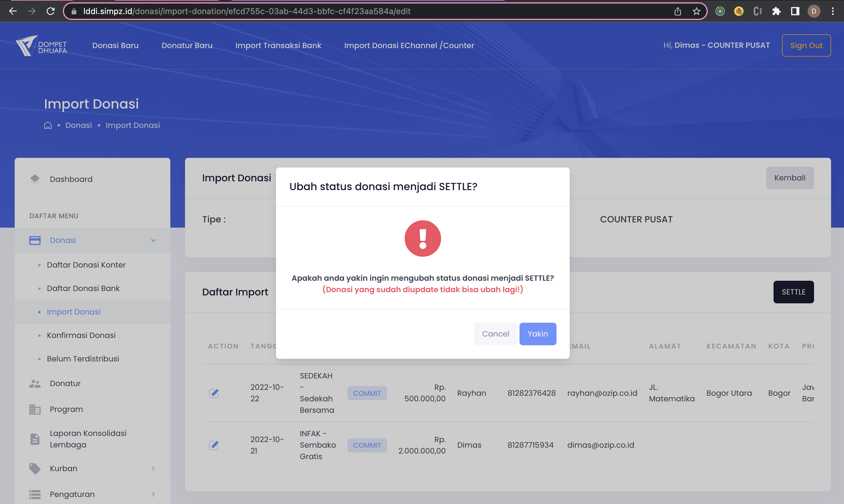This screenshot has height=504, width=844.
Task: Open Dashboard from sidebar
Action: 71,179
